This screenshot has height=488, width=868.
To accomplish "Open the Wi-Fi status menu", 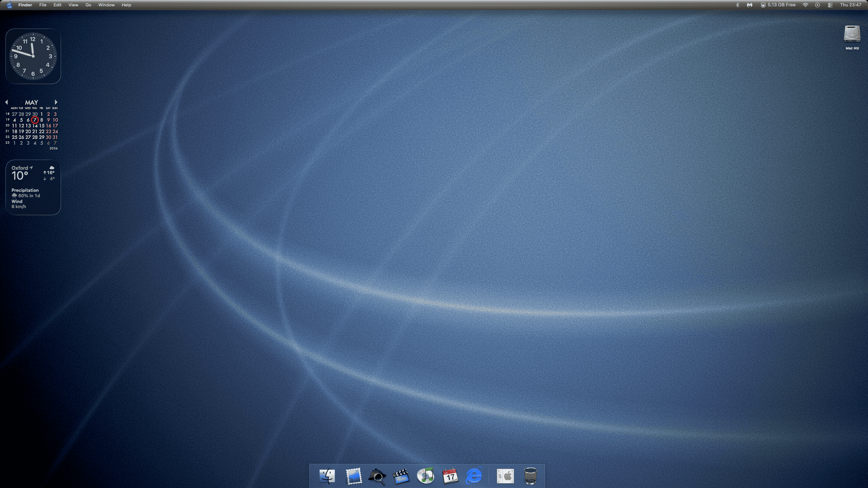I will tap(805, 5).
